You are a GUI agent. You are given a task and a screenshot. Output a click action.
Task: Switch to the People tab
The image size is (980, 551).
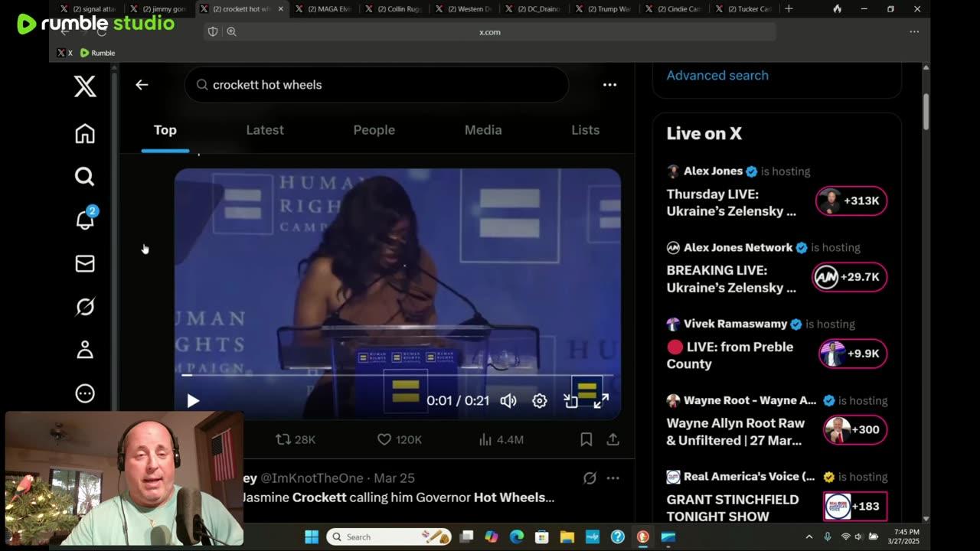(x=374, y=130)
